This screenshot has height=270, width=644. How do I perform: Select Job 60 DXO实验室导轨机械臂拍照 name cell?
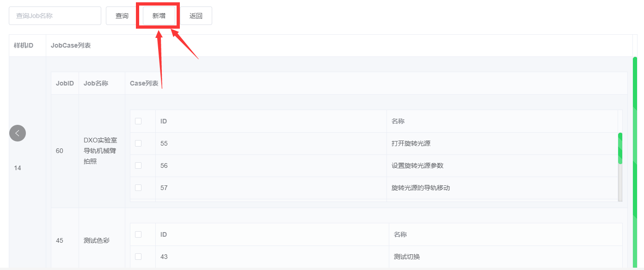tap(102, 151)
